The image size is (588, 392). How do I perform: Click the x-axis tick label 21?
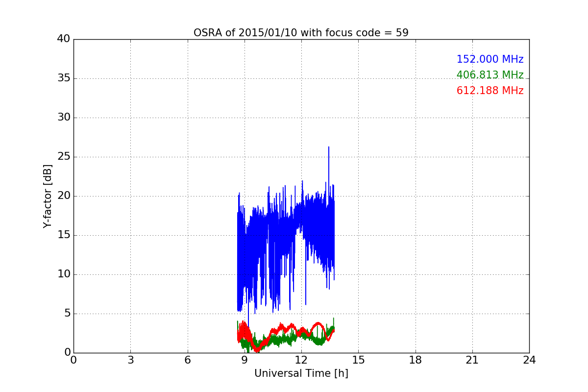472,360
